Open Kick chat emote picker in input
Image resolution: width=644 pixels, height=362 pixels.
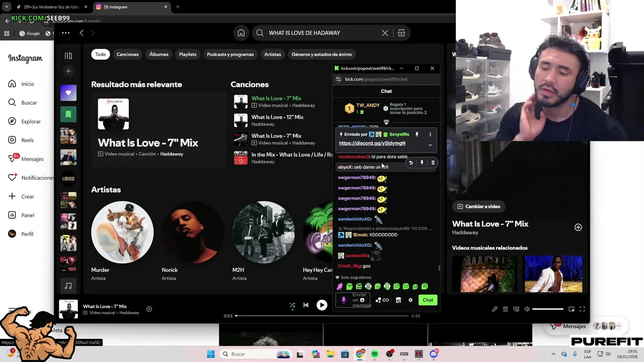coord(362,300)
